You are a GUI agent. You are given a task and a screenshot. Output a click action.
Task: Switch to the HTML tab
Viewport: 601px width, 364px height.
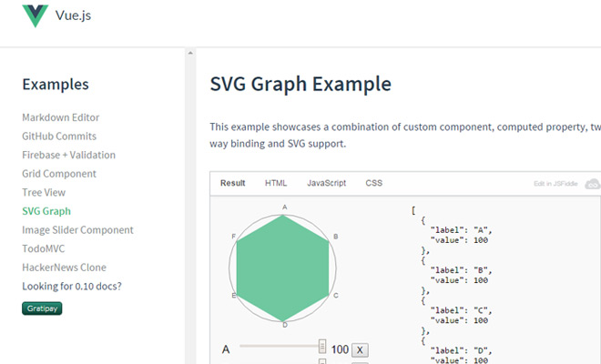(276, 183)
